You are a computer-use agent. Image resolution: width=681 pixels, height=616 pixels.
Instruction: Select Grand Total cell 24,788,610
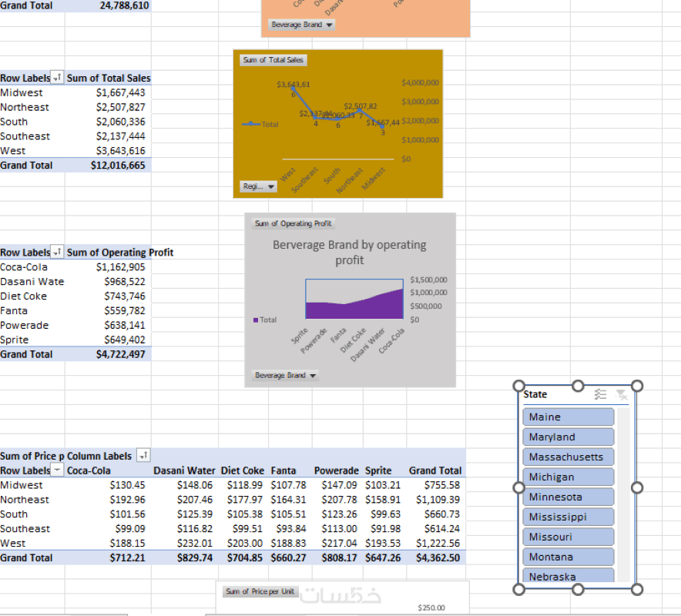[x=108, y=5]
